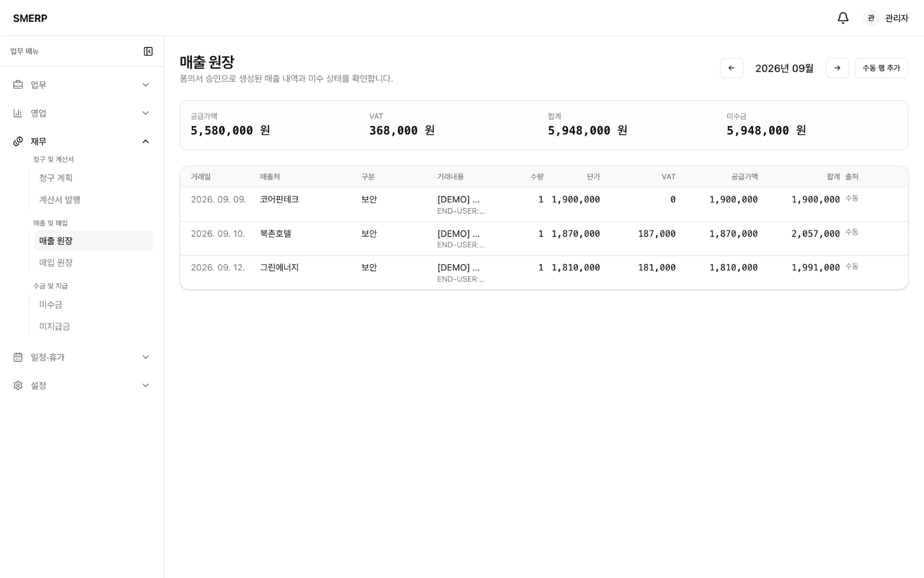This screenshot has width=924, height=578.
Task: Click the 매출처 column header
Action: point(270,177)
